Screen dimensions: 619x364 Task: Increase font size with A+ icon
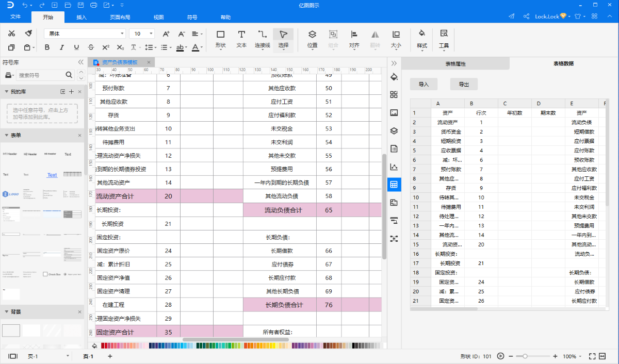pos(166,34)
